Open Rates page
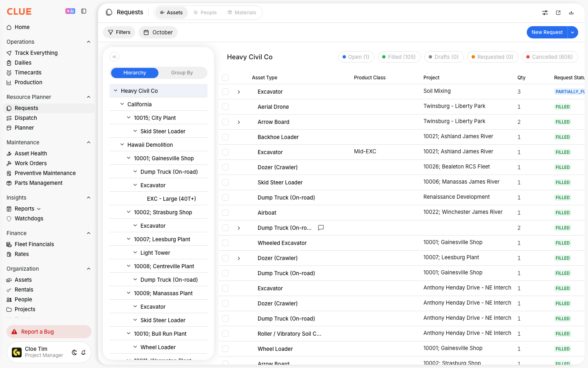The height and width of the screenshot is (368, 588). [22, 254]
